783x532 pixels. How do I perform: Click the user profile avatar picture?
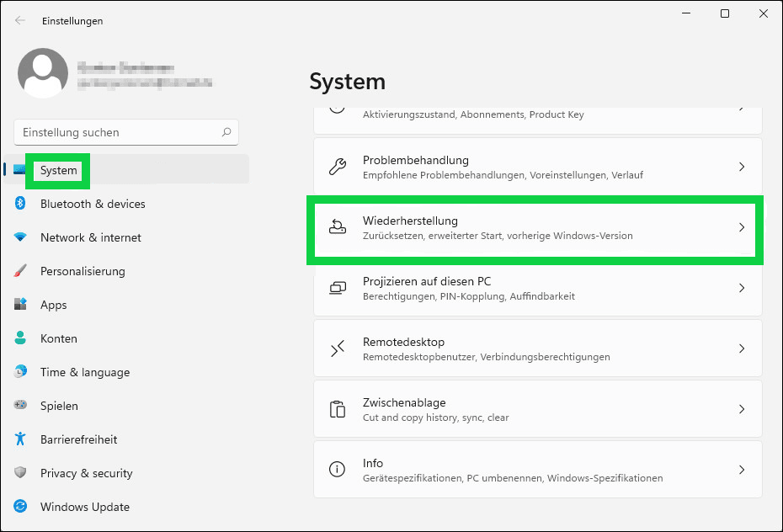pos(43,73)
